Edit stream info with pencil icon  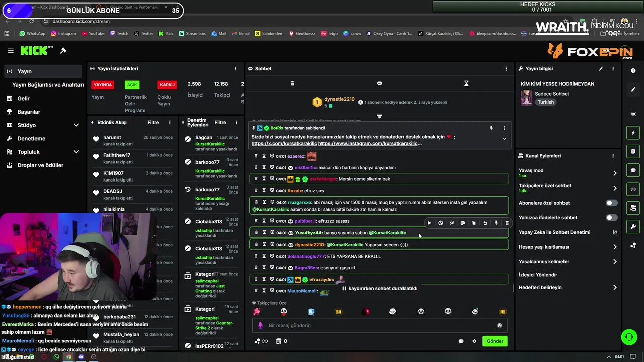pos(601,69)
